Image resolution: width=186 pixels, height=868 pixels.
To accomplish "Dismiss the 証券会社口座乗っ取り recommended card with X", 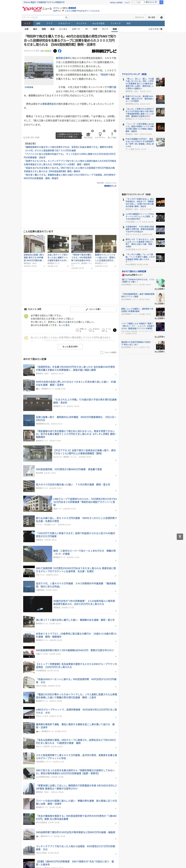I will pos(44,266).
